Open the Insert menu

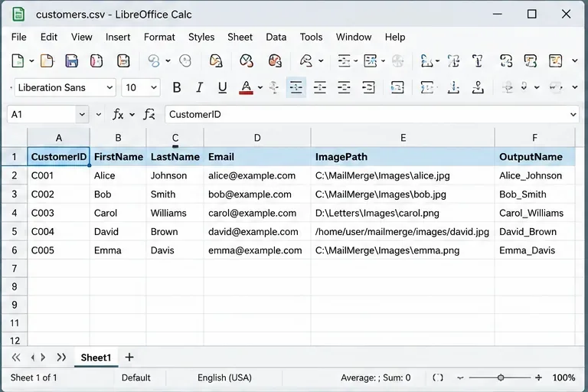[118, 38]
